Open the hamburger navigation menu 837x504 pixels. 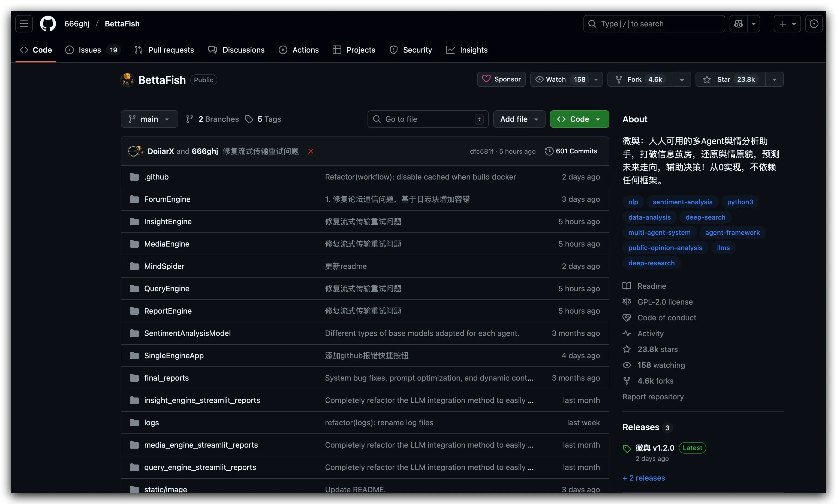(x=24, y=24)
